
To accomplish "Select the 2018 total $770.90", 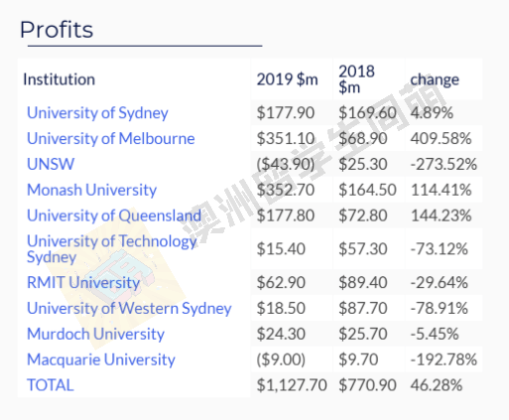I will point(367,385).
